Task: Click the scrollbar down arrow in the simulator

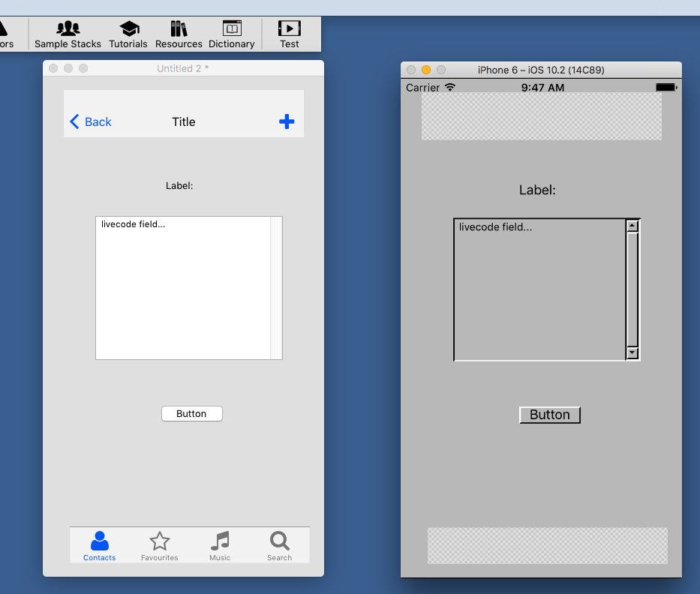Action: 632,352
